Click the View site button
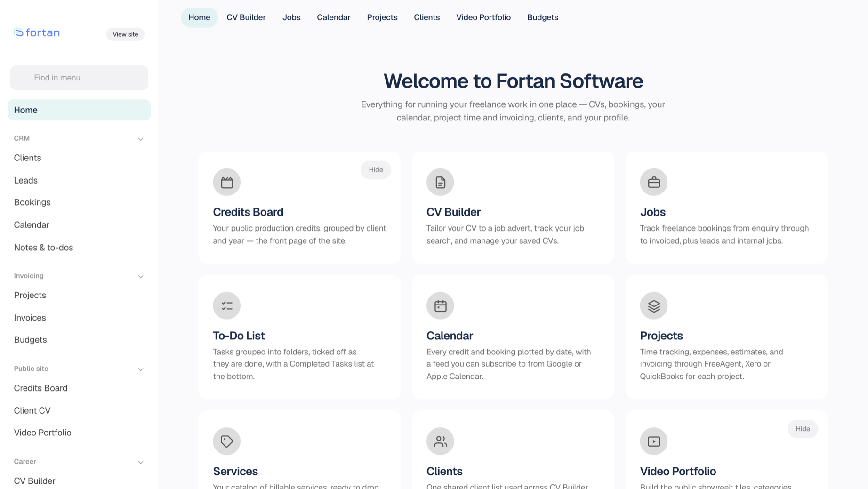 point(125,34)
